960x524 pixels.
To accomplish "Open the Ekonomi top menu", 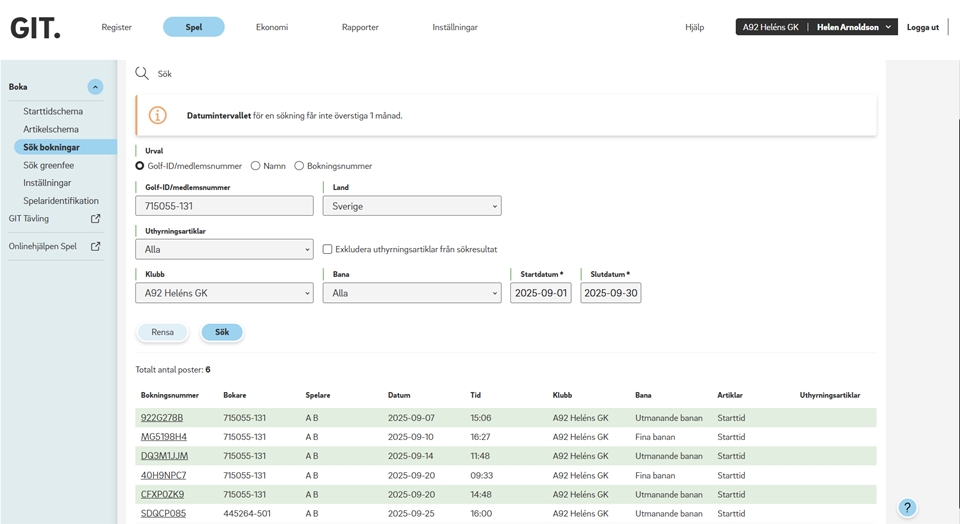I will point(271,27).
